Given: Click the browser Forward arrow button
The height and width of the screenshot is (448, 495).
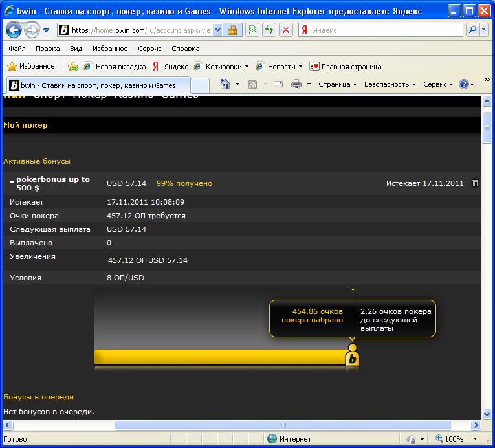Looking at the screenshot, I should [32, 30].
